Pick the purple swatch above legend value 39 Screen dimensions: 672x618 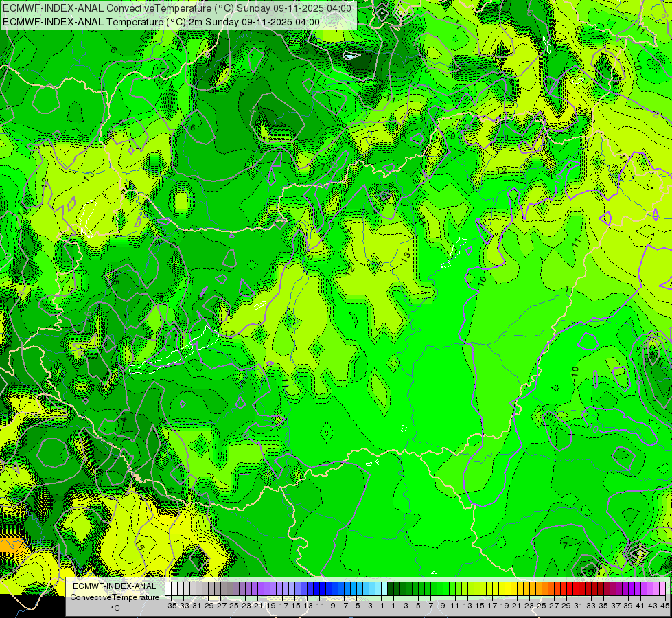[625, 588]
